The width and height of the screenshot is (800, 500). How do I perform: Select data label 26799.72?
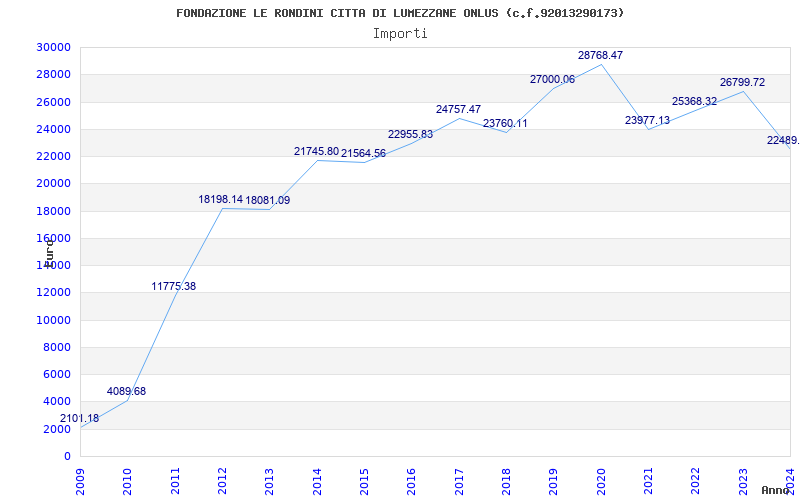click(742, 82)
